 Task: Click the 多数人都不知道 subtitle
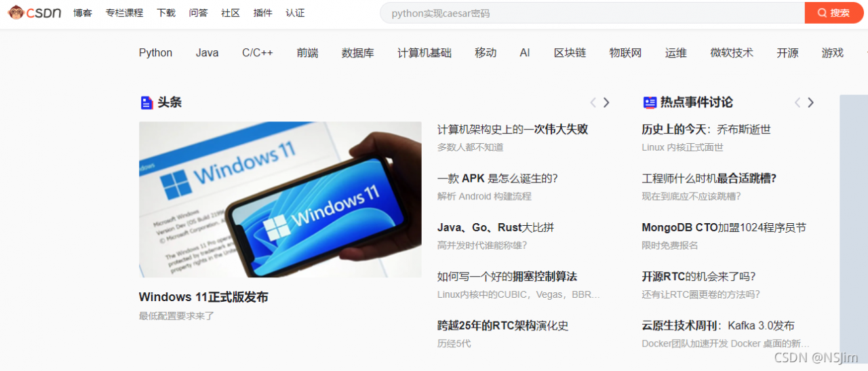click(471, 147)
